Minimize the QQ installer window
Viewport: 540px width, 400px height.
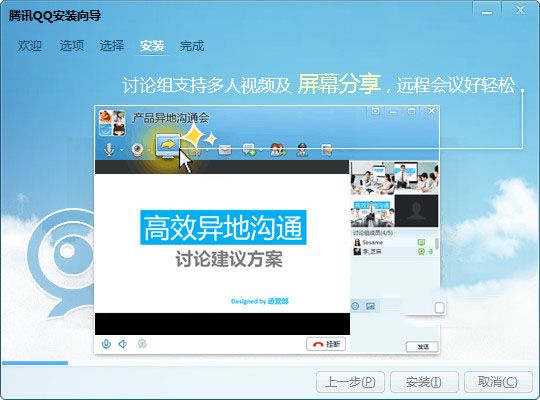coord(487,12)
